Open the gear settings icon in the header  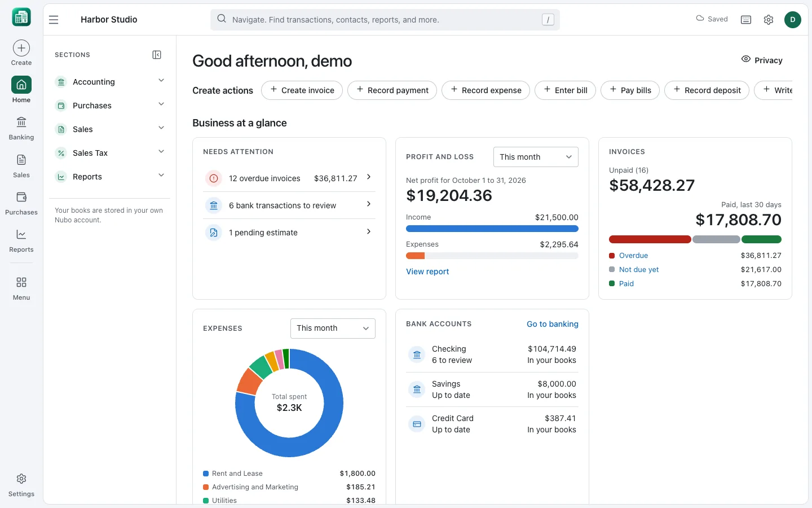(x=769, y=20)
